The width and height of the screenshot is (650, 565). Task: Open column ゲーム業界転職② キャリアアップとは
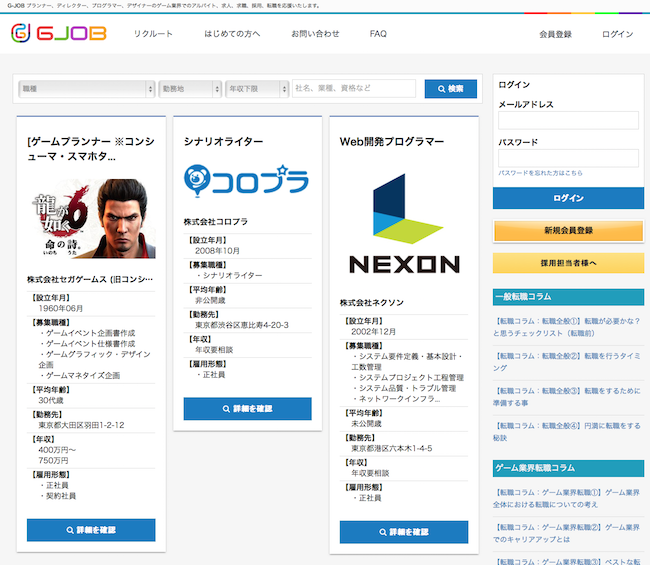pos(568,533)
